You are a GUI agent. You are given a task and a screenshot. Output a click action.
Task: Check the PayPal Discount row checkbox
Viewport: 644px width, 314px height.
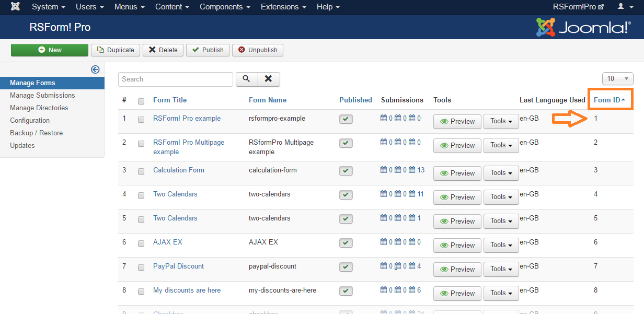tap(141, 268)
